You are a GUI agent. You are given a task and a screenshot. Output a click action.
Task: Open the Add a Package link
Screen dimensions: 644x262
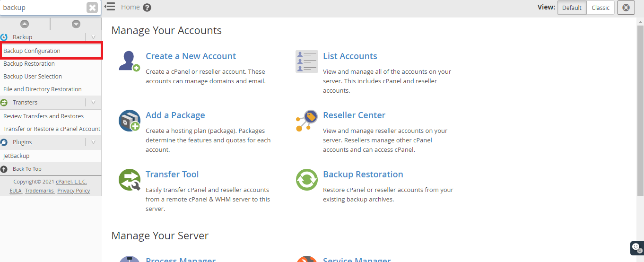[x=175, y=115]
